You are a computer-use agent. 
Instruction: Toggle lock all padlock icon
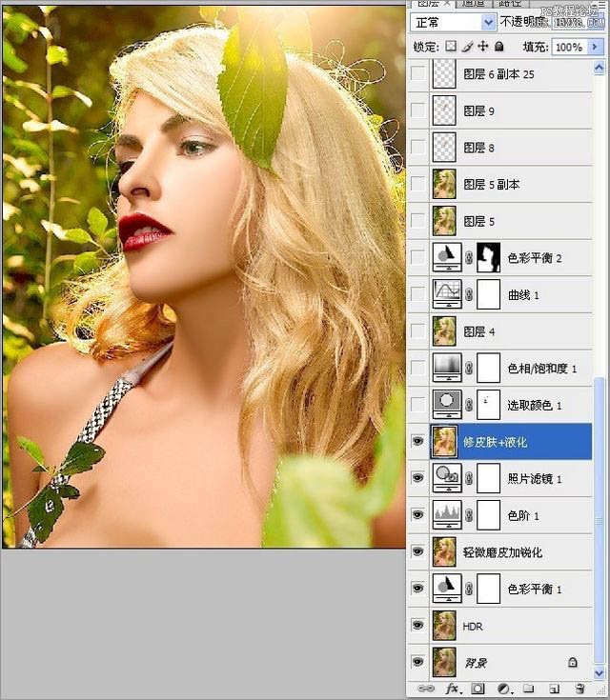point(499,47)
